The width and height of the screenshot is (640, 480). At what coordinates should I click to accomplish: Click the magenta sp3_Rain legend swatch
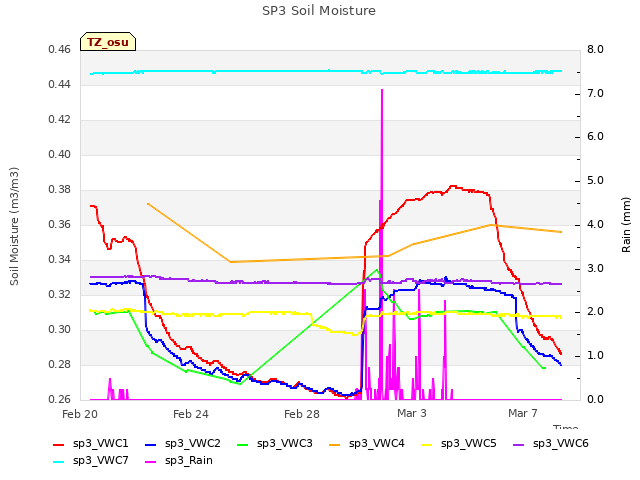point(151,462)
